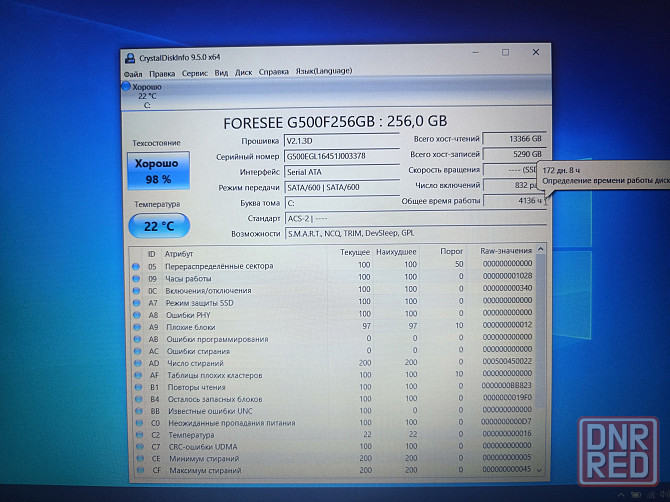670x502 pixels.
Task: Click the blue health dot beside Хорошо in drive bar
Action: coord(126,86)
